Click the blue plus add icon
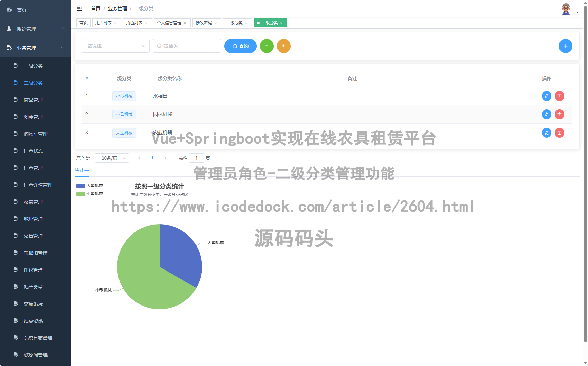This screenshot has width=588, height=366. (x=566, y=46)
